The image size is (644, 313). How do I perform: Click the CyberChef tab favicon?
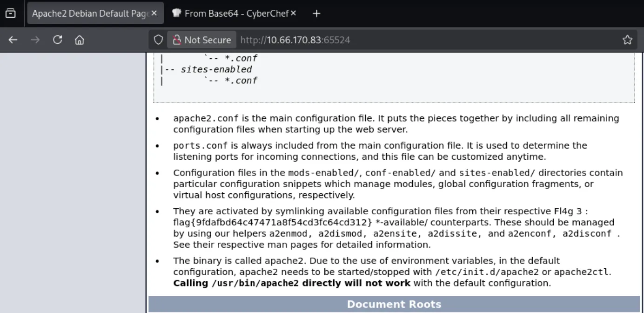click(x=176, y=13)
